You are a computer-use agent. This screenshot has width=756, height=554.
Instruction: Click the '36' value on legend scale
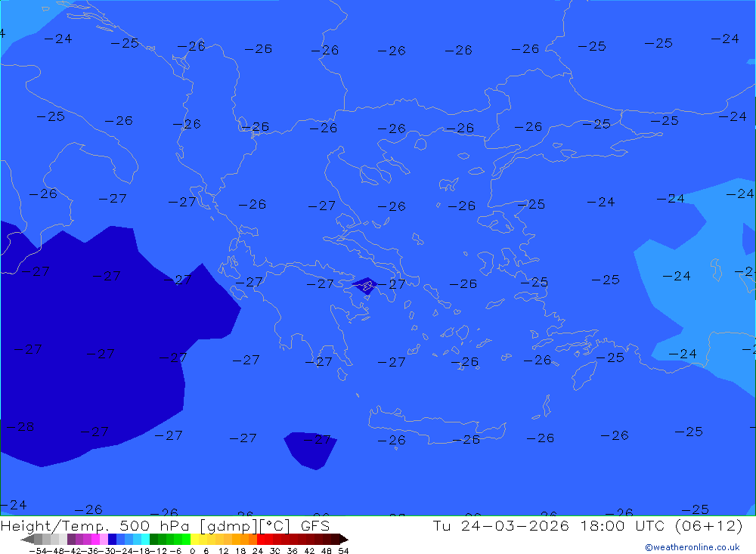click(292, 551)
